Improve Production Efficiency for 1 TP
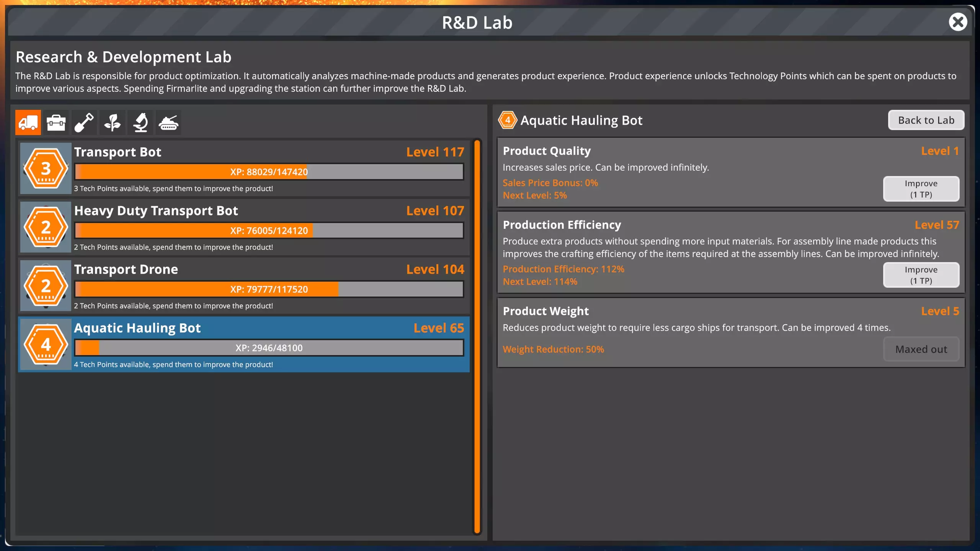This screenshot has height=551, width=980. tap(921, 275)
